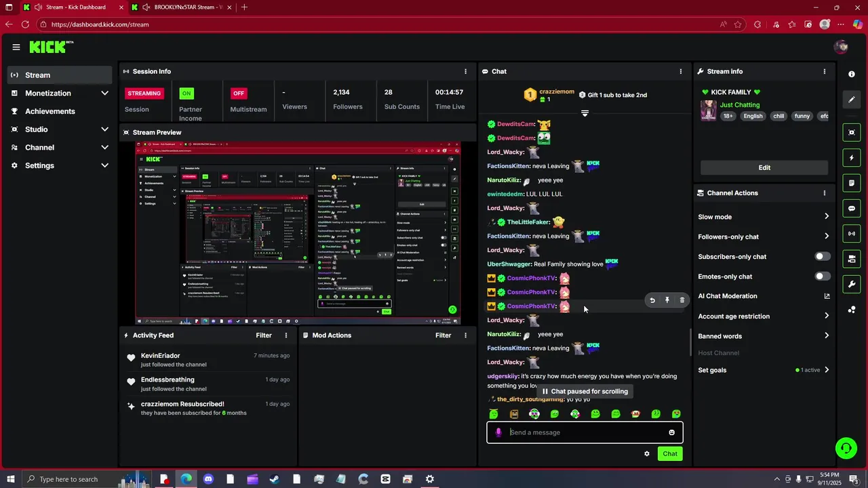Select Achievements in left sidebar
The width and height of the screenshot is (868, 488).
tap(60, 111)
